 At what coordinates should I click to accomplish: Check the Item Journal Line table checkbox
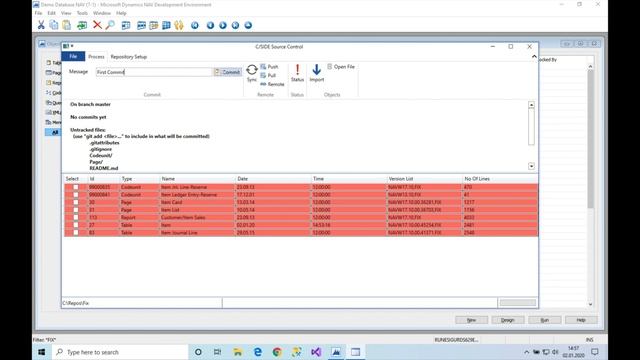tap(76, 233)
